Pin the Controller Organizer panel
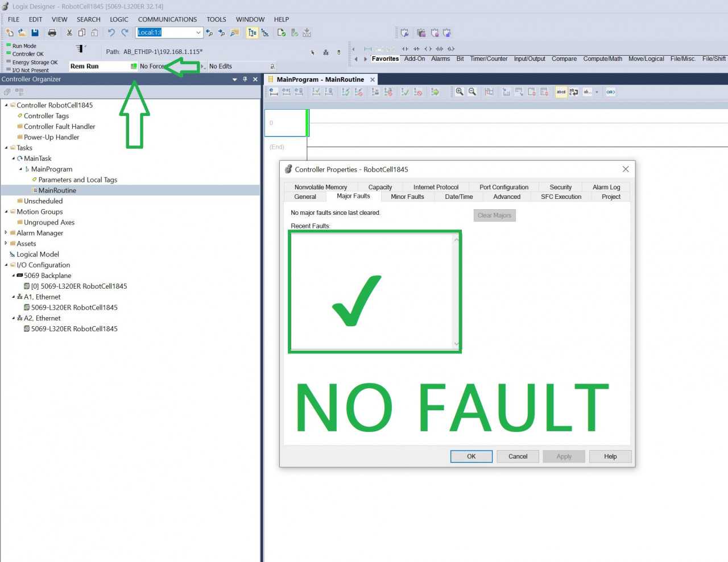 tap(245, 80)
